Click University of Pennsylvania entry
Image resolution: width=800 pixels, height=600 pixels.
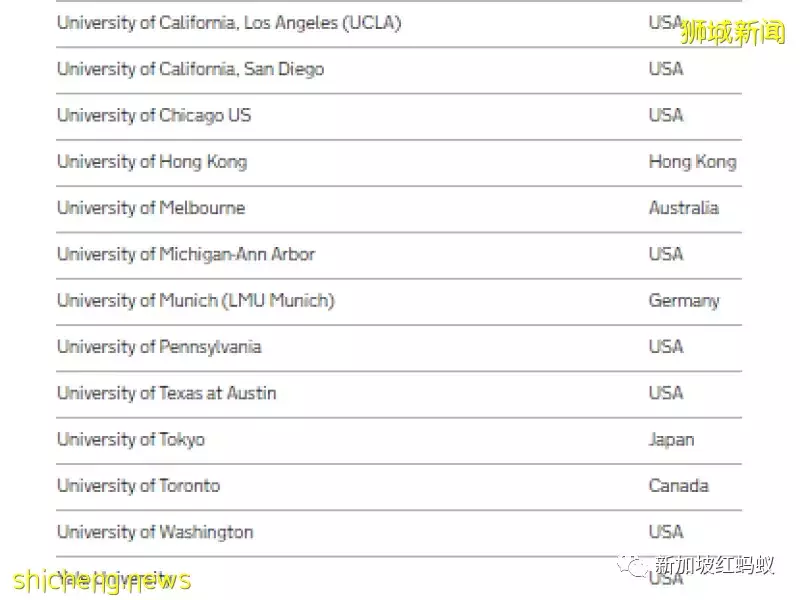coord(159,346)
